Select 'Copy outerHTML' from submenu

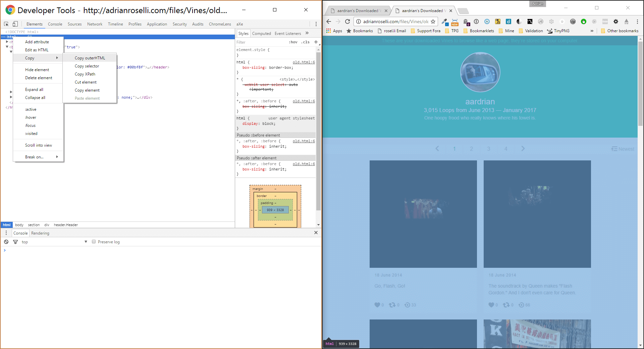point(90,58)
